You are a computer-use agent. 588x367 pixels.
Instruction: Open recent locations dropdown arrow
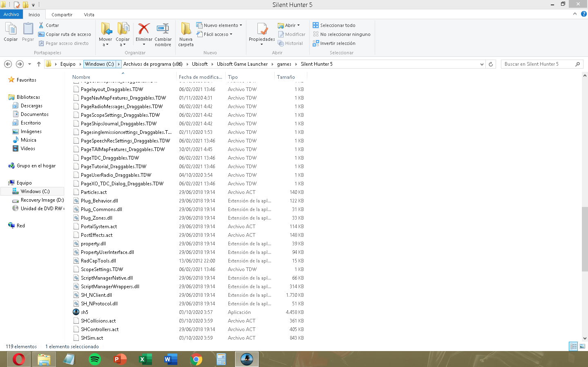pyautogui.click(x=29, y=64)
